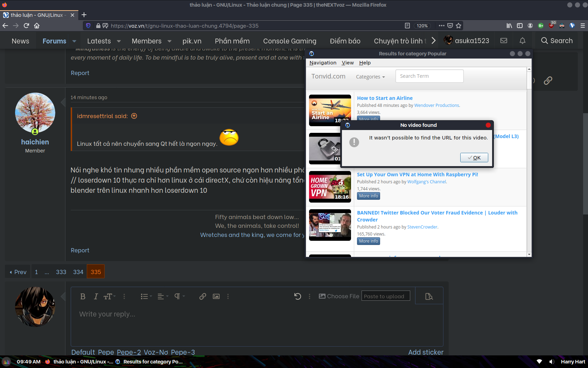Open the list options dropdown in the editor
The height and width of the screenshot is (368, 588).
pos(146,297)
